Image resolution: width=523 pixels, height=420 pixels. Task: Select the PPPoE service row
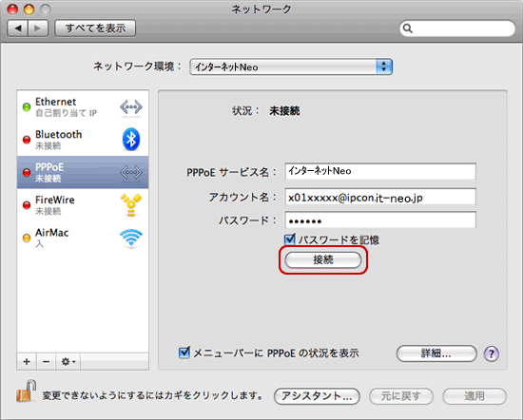click(x=83, y=172)
